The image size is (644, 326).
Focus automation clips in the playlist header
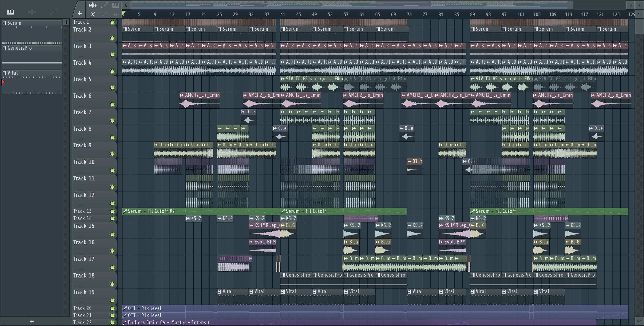pyautogui.click(x=104, y=5)
